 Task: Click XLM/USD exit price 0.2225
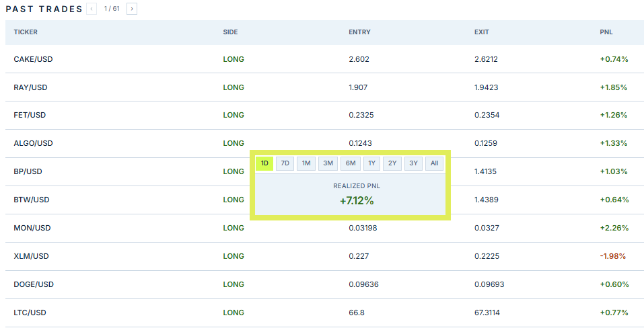pyautogui.click(x=487, y=256)
